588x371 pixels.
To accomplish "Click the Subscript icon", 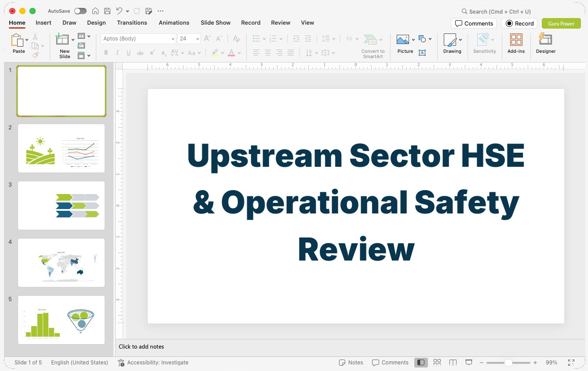I will [164, 53].
